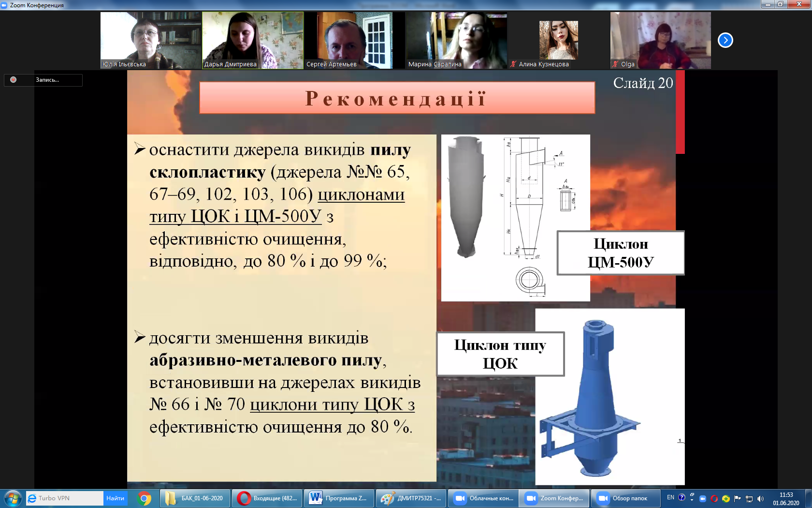Screen dimensions: 812x508
Task: Open Google Chrome from the taskbar
Action: coord(144,498)
